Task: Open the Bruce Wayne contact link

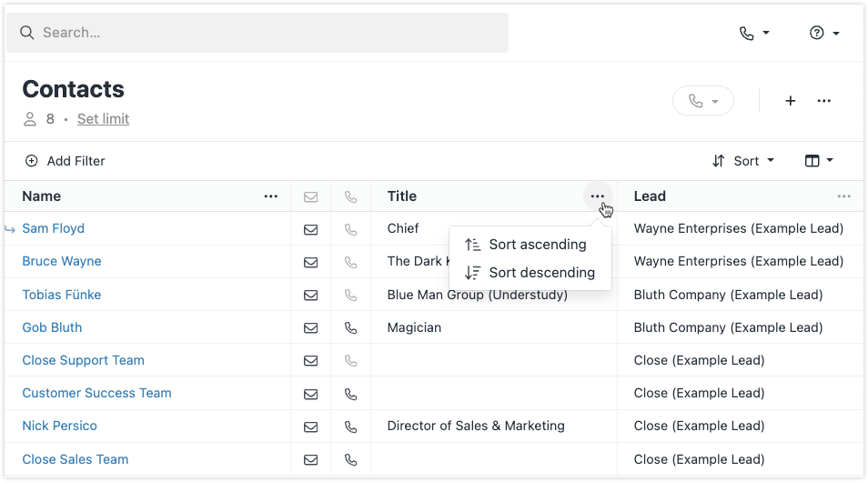Action: [x=62, y=262]
